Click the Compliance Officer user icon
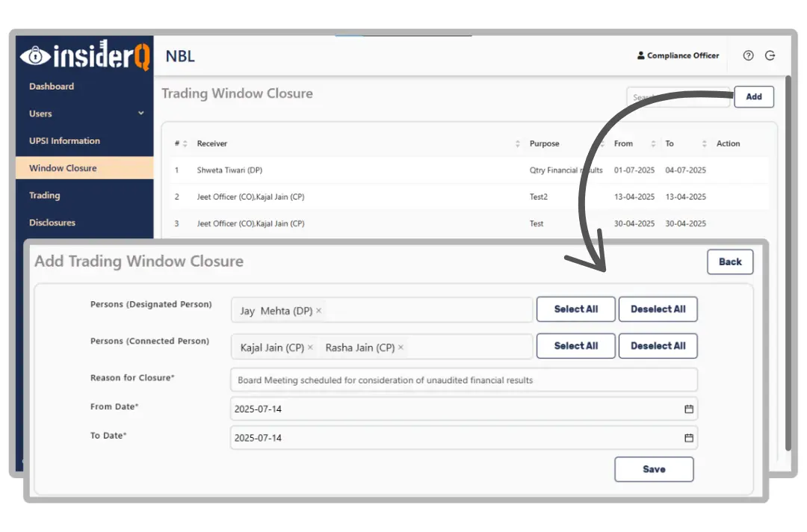Viewport: 807px width, 532px height. [x=641, y=55]
